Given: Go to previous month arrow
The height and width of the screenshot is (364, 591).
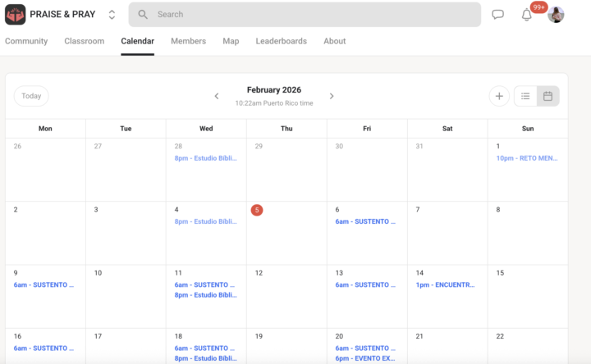Looking at the screenshot, I should point(217,96).
